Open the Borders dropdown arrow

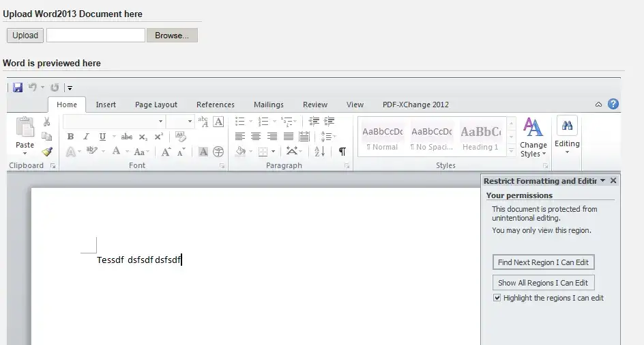273,152
